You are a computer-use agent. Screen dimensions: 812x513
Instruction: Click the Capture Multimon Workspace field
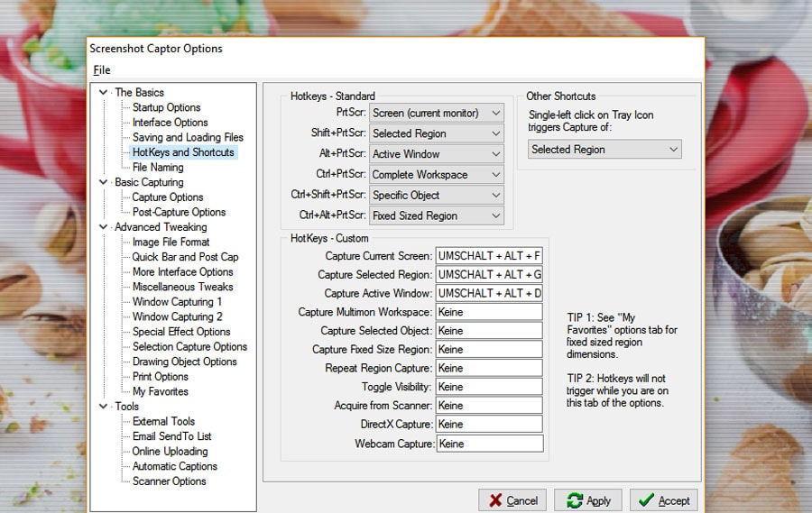click(489, 312)
